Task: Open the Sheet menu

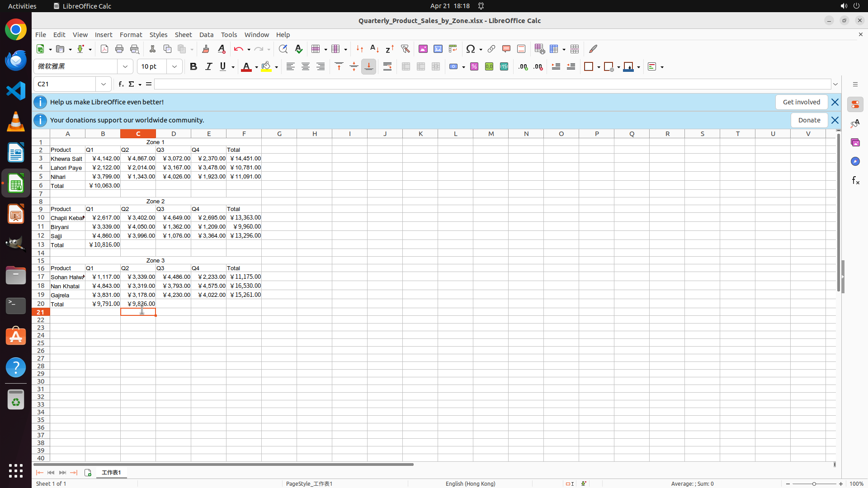Action: tap(183, 35)
